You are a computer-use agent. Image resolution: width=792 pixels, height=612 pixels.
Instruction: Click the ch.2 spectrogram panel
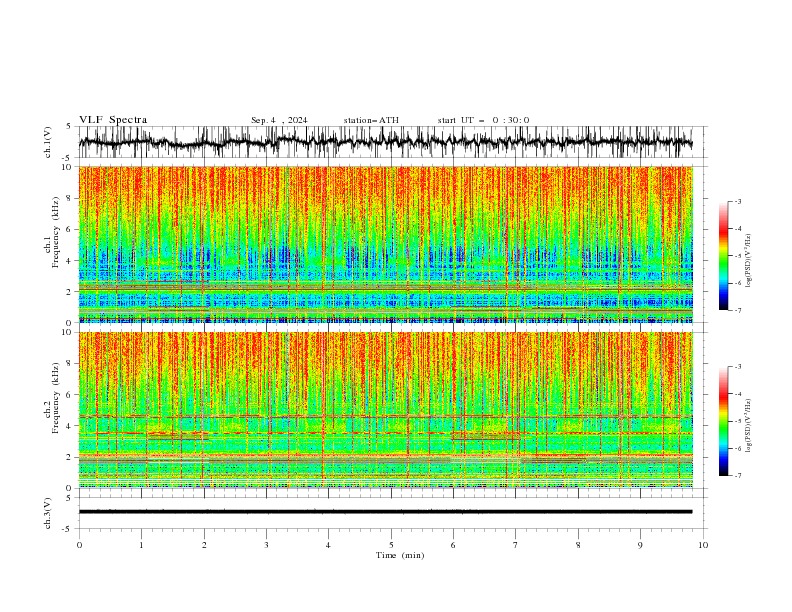[385, 410]
